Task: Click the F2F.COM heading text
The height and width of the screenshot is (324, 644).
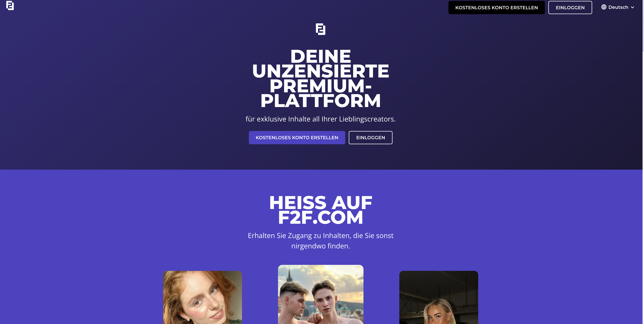Action: pos(321,217)
